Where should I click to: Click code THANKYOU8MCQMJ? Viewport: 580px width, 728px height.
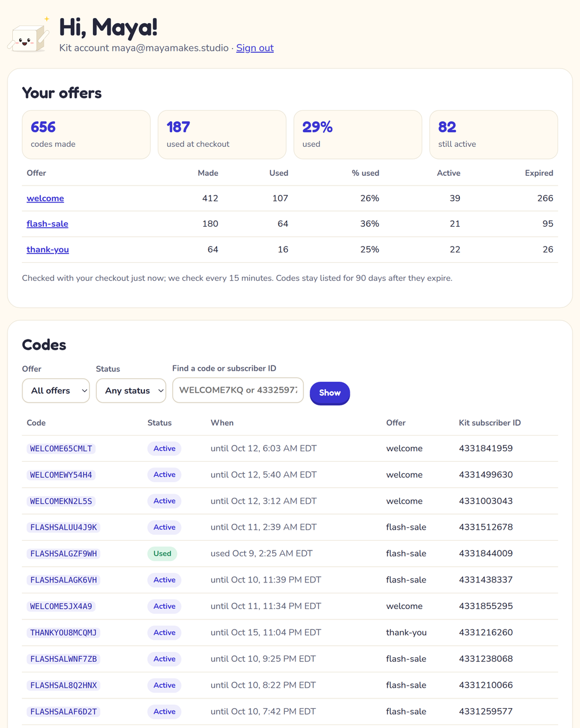tap(64, 632)
